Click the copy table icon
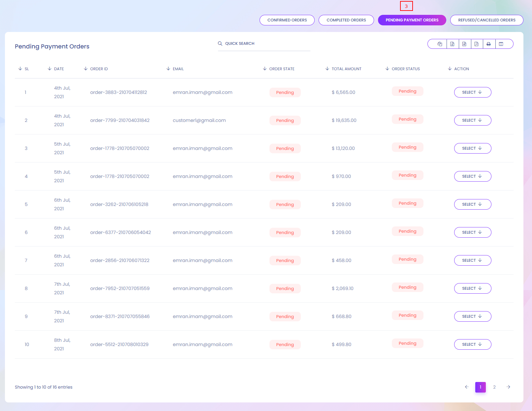 (440, 44)
